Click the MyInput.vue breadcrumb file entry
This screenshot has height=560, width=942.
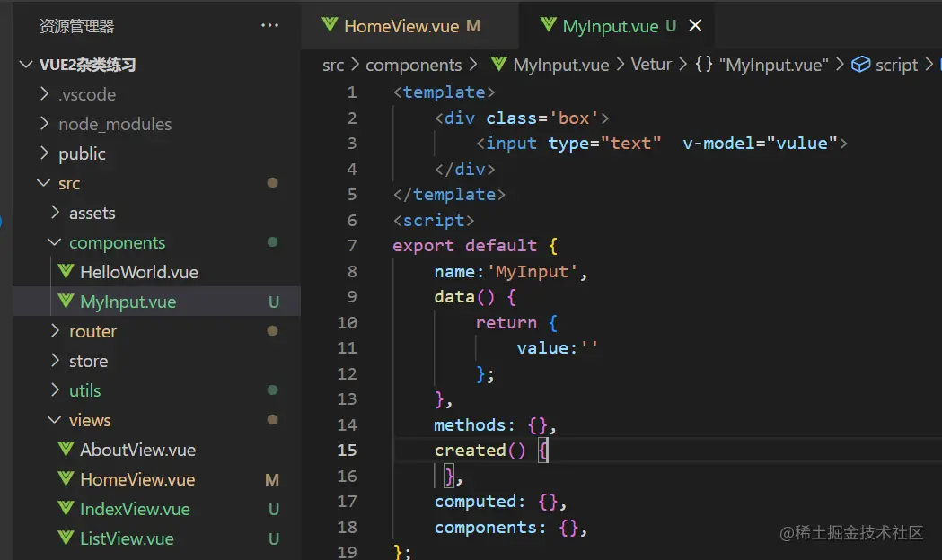point(560,65)
